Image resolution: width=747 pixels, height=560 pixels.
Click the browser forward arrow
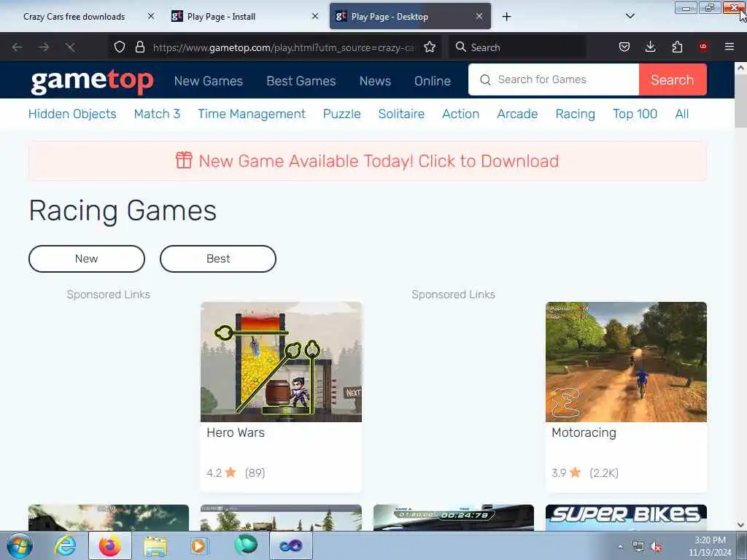[44, 47]
